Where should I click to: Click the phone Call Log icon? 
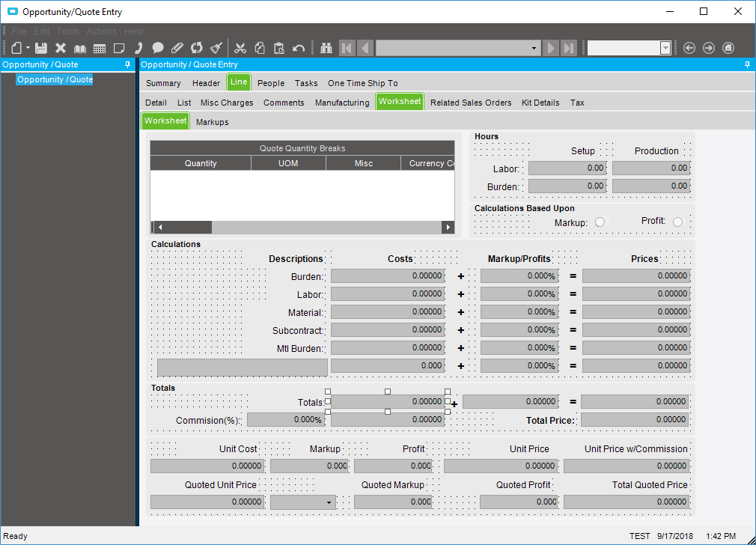tap(138, 48)
